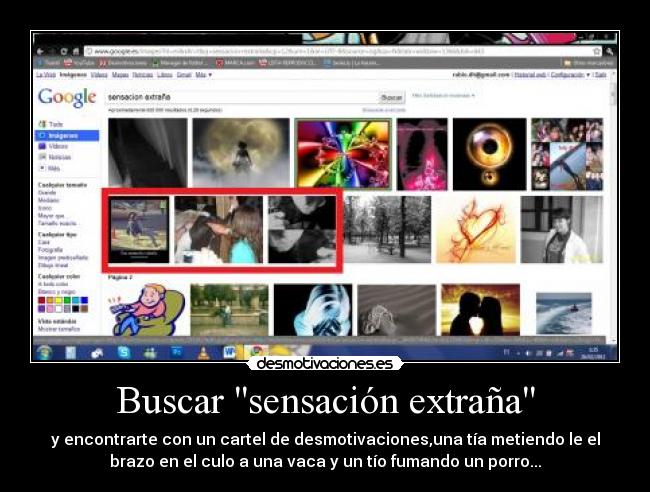650x492 pixels.
Task: Click the Google logo
Action: [67, 98]
